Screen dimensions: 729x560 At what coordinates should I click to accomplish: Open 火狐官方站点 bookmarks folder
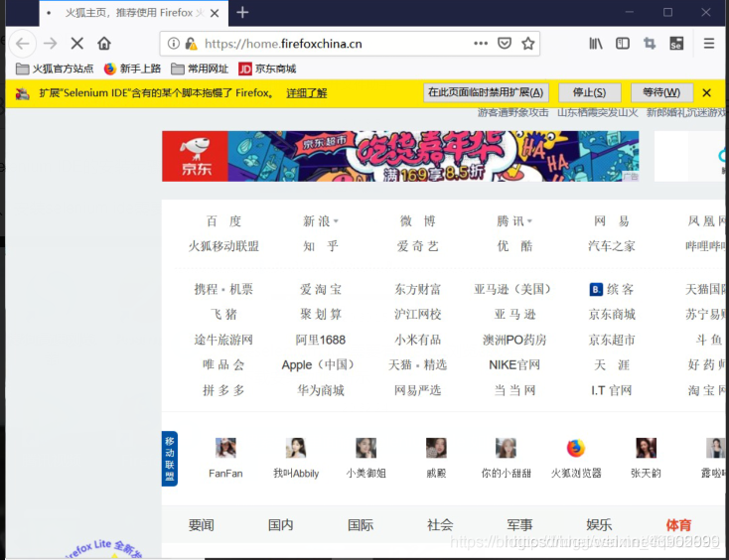55,69
